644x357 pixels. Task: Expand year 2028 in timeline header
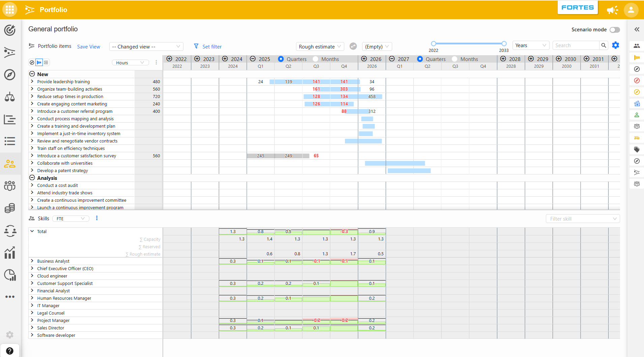point(503,59)
